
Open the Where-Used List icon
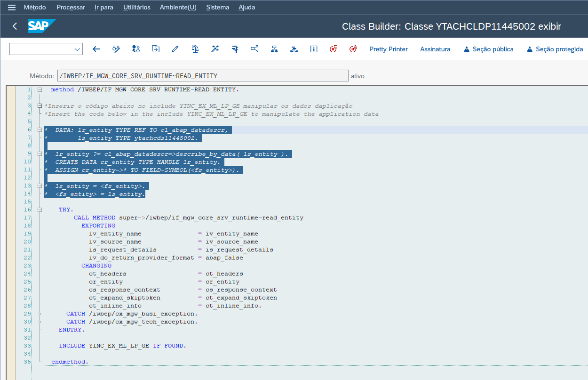[235, 49]
